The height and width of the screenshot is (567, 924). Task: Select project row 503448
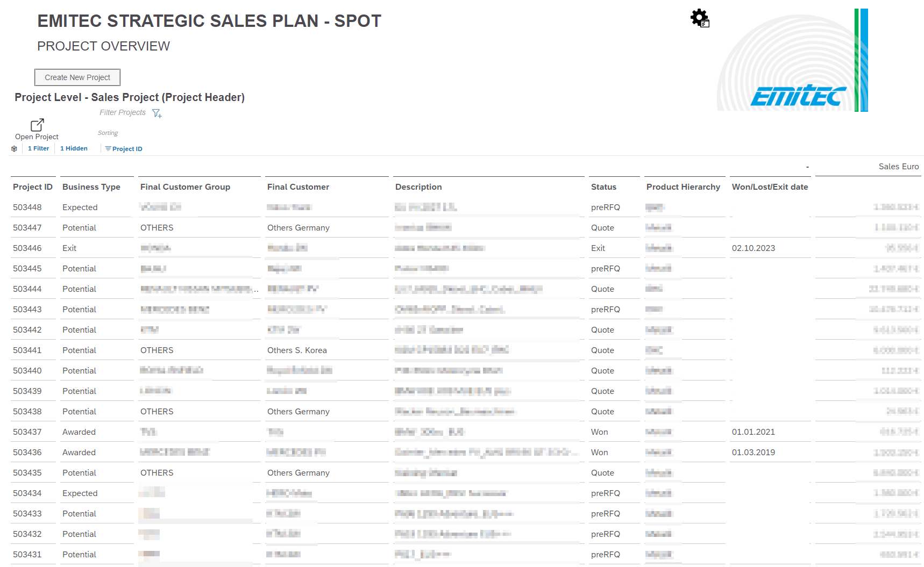[27, 207]
